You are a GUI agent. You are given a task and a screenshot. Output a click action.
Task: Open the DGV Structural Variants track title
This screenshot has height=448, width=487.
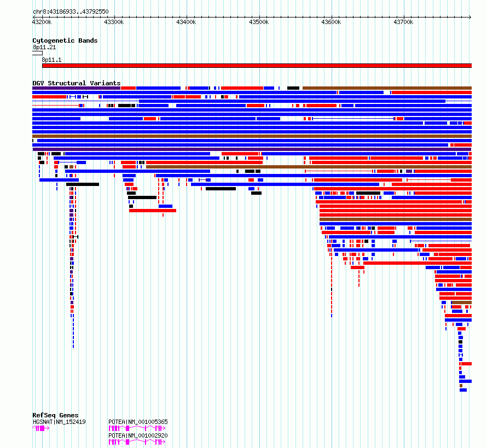click(77, 83)
